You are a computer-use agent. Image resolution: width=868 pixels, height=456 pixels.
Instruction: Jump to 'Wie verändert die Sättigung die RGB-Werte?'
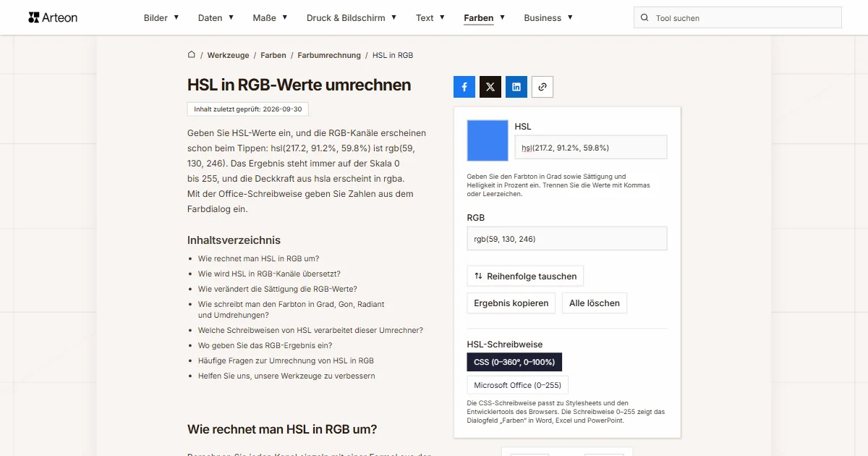pos(278,289)
